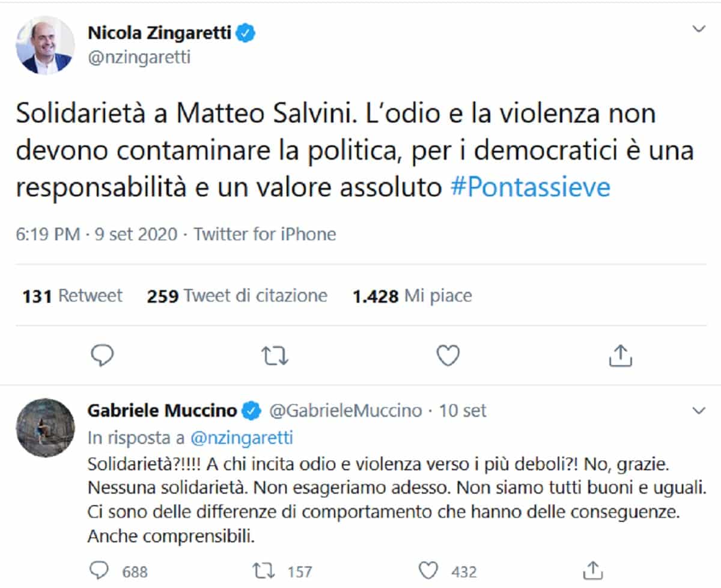Retweet Gabriele Muccino's reply
The width and height of the screenshot is (721, 588).
click(263, 570)
